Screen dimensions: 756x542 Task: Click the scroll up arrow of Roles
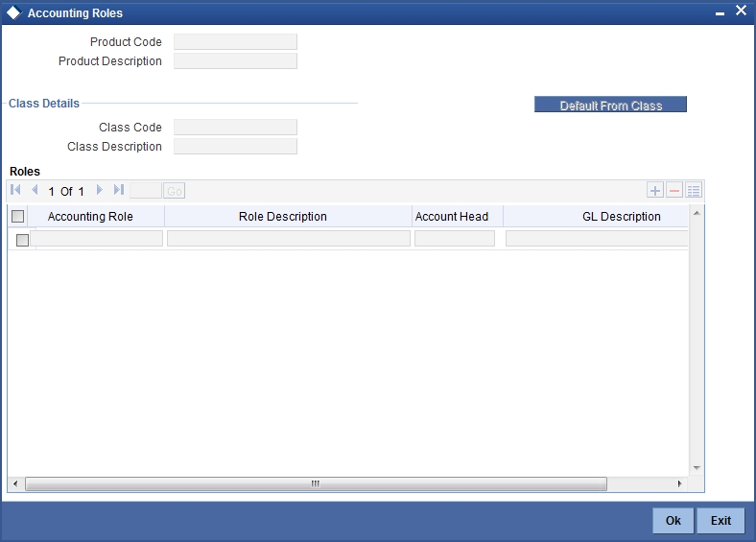click(697, 213)
